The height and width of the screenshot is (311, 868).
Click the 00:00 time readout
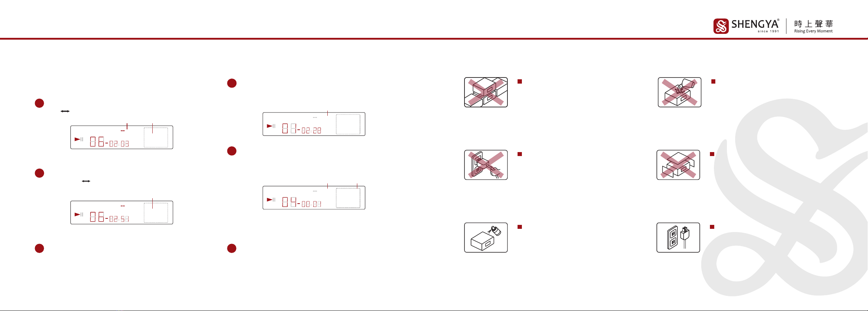coord(311,204)
